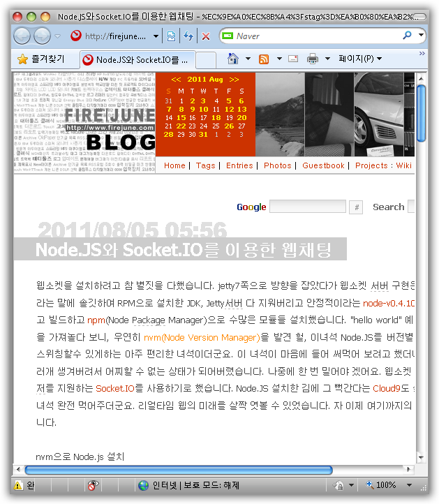Click the # button beside Google search
The height and width of the screenshot is (504, 439).
click(x=356, y=207)
